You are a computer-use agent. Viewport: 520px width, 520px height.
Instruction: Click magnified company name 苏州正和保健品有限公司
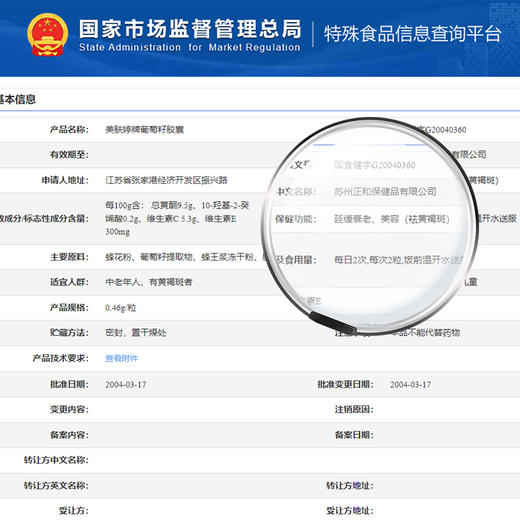(x=385, y=192)
